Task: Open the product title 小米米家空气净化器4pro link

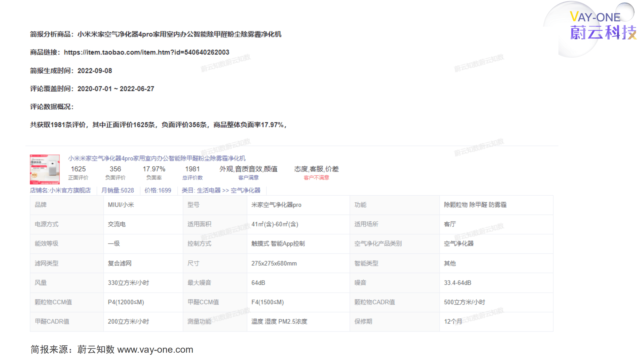Action: click(157, 159)
